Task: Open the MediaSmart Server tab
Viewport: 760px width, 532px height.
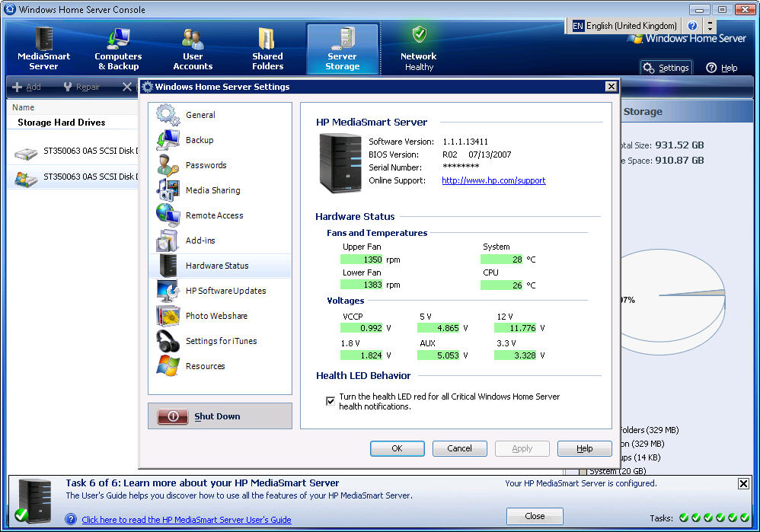Action: [x=43, y=49]
